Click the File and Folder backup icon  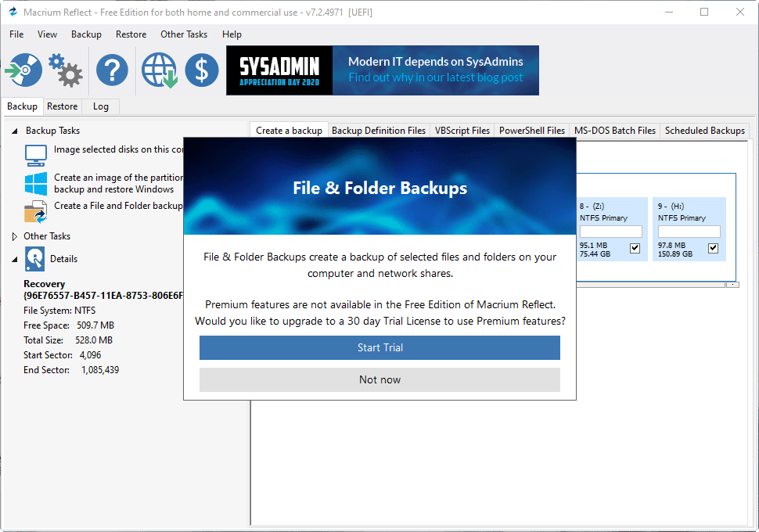[x=36, y=211]
